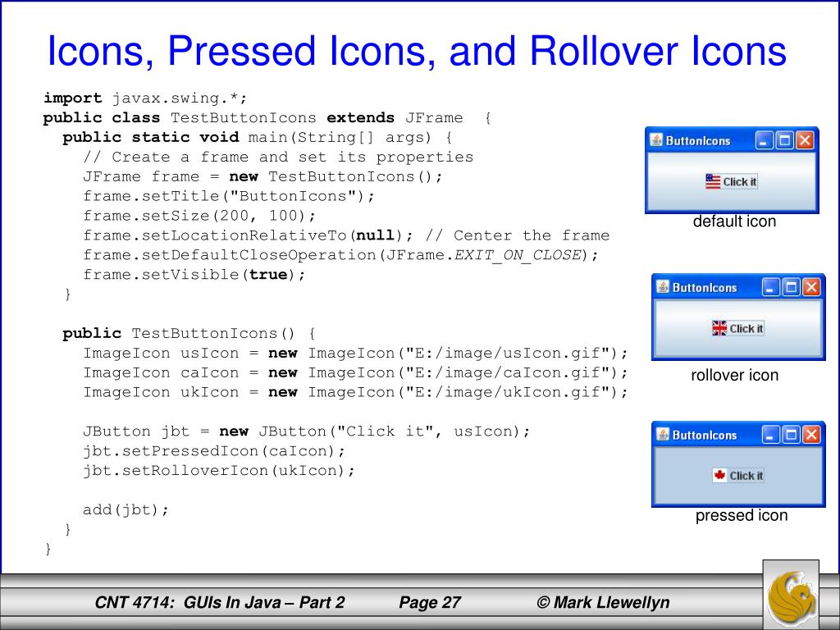
Task: Click 'public static void main(String[] args)' line
Action: (x=257, y=138)
